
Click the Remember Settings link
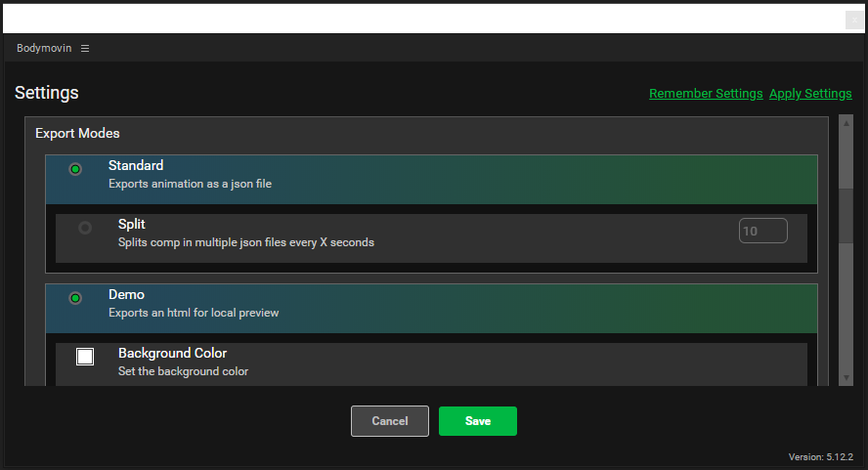tap(706, 94)
